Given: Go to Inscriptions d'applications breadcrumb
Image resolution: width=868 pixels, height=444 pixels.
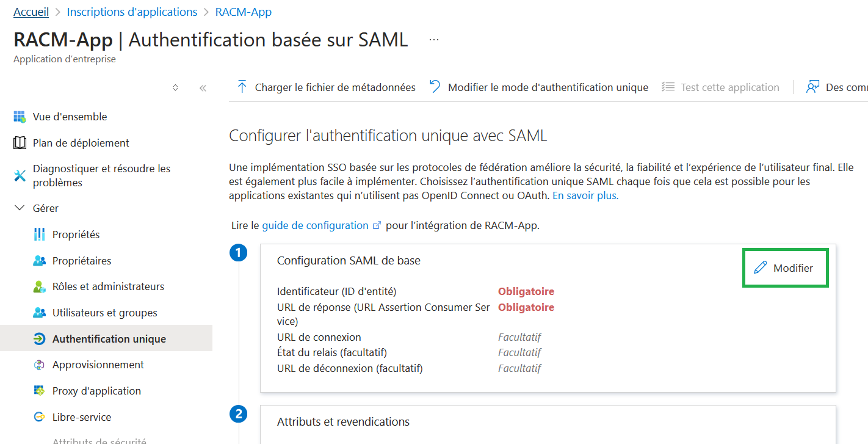Looking at the screenshot, I should pos(132,12).
